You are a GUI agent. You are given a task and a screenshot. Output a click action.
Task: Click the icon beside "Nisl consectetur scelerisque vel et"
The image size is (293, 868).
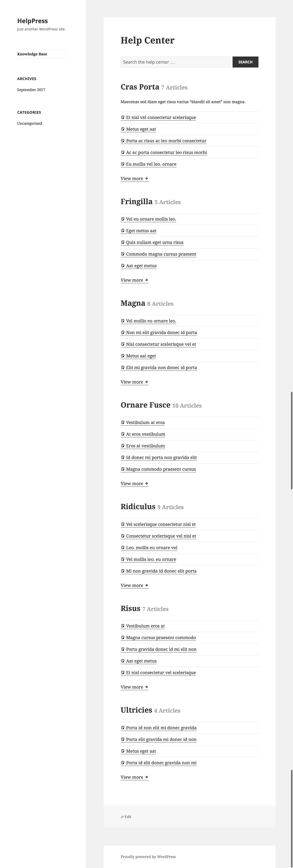click(x=123, y=344)
